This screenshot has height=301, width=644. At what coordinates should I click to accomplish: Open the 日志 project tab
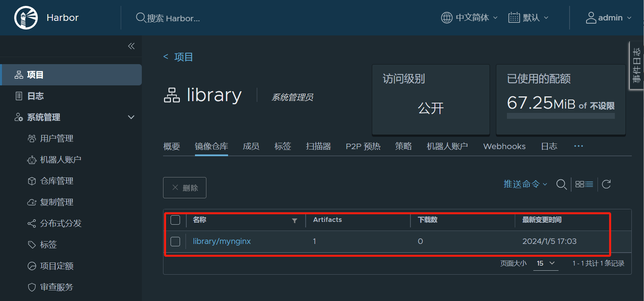click(x=549, y=146)
